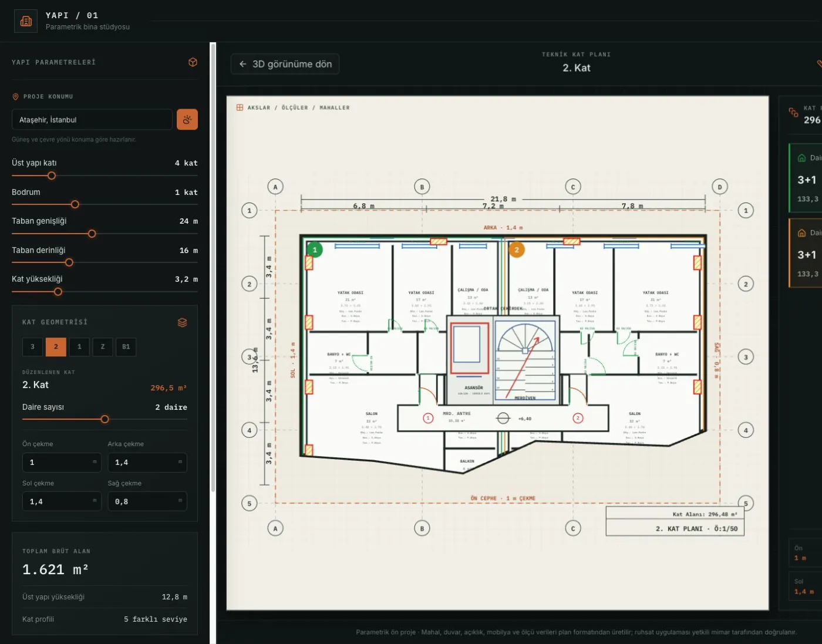Click the YAPI building logo icon

coord(26,21)
